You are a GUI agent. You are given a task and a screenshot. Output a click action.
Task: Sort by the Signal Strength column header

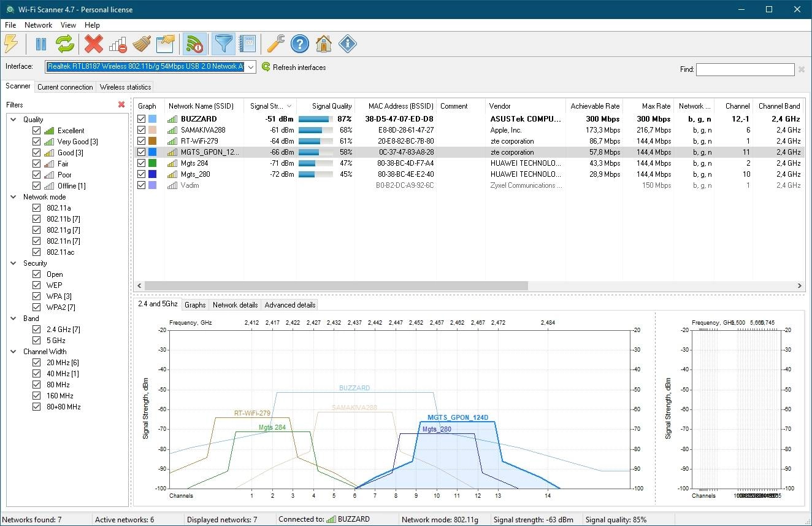tap(269, 106)
